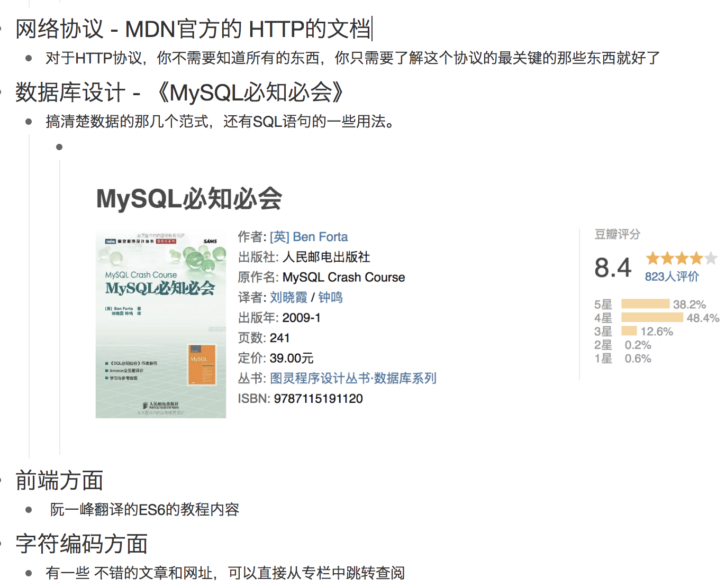Click the 3星 rating bar
The width and height of the screenshot is (726, 588).
pyautogui.click(x=629, y=332)
